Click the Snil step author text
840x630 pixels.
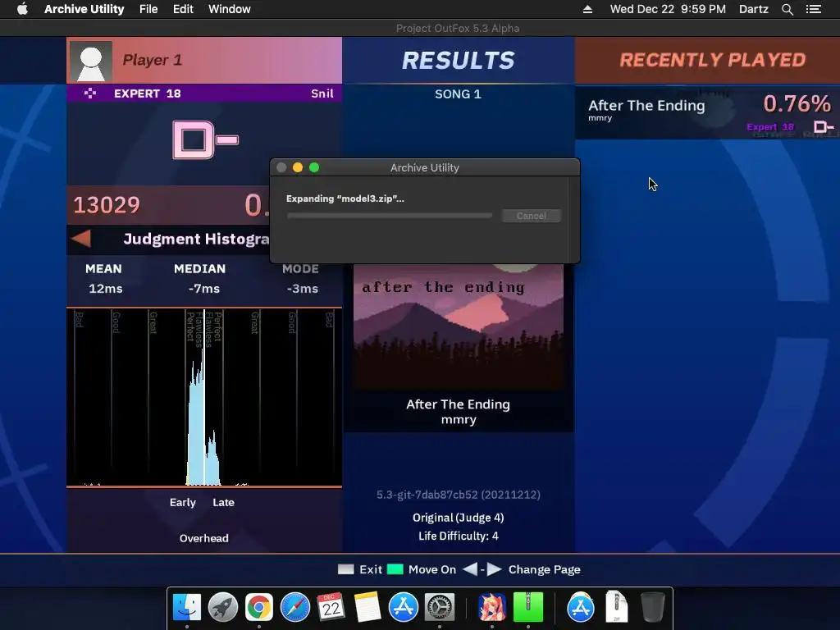click(322, 94)
